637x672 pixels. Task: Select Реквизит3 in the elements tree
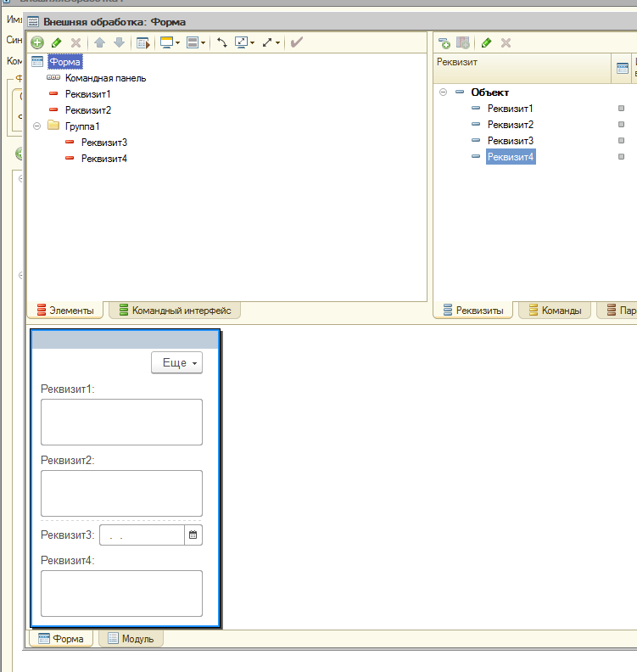pyautogui.click(x=104, y=143)
